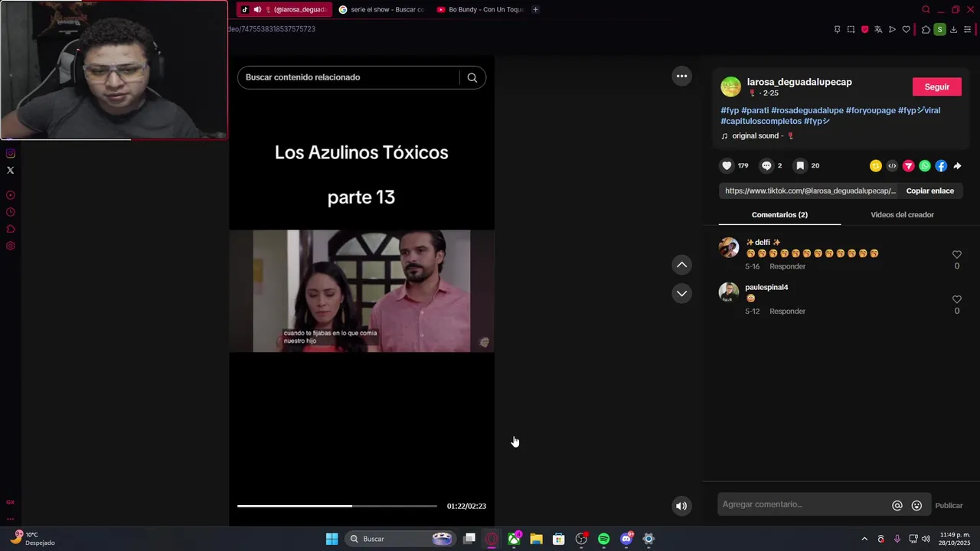Image resolution: width=980 pixels, height=551 pixels.
Task: Click the search magnifier in related content box
Action: click(472, 77)
